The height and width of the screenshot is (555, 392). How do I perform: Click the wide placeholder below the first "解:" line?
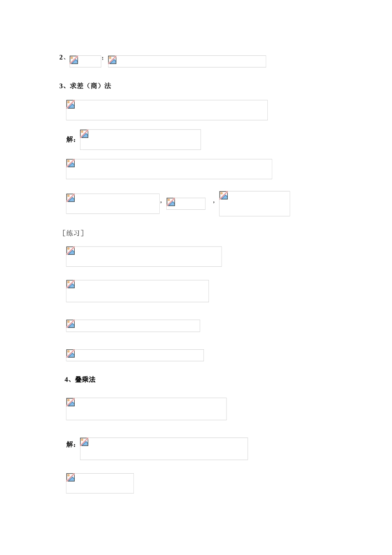[x=169, y=169]
